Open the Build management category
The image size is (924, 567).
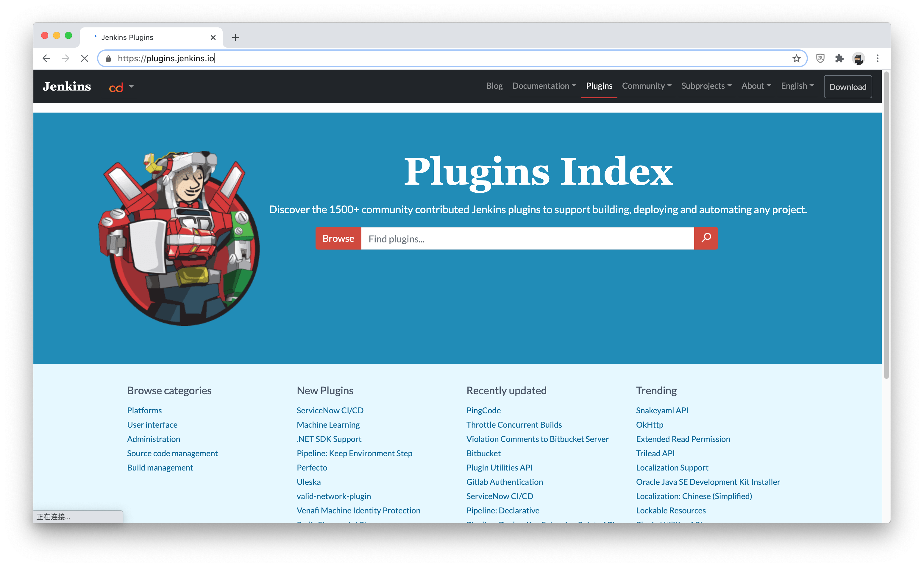click(160, 467)
